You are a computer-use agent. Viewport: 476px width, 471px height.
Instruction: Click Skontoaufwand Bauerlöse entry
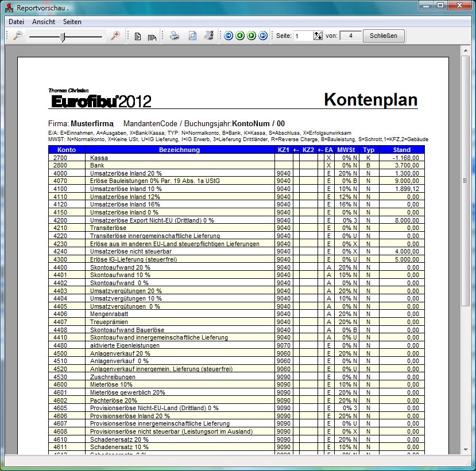pyautogui.click(x=127, y=330)
